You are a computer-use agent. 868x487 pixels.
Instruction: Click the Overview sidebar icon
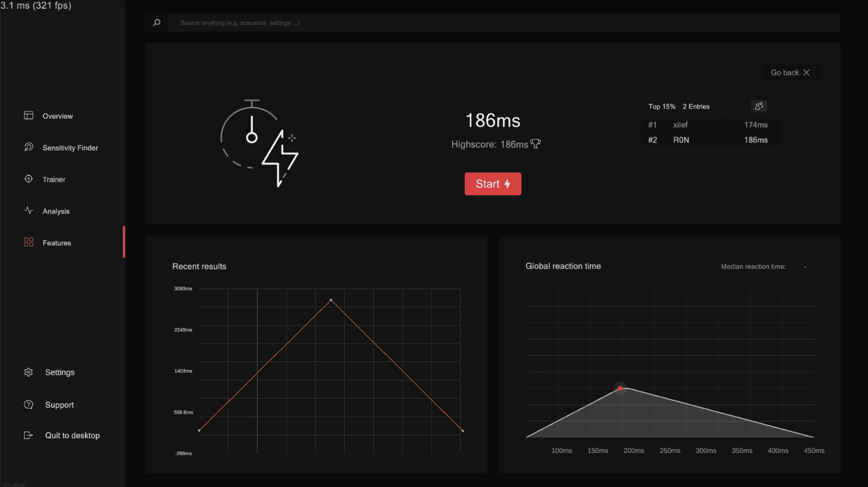pos(29,116)
